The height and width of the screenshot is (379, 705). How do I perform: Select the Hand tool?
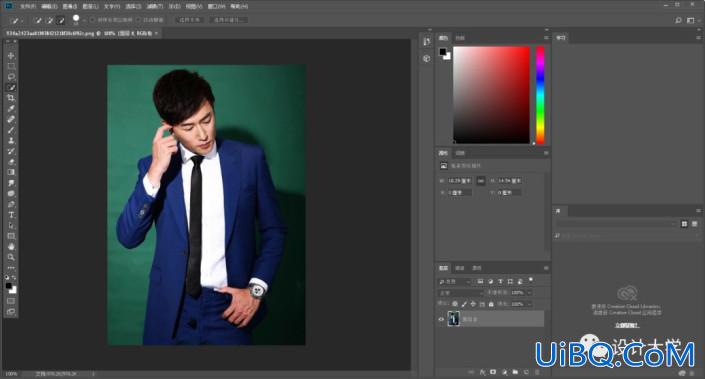11,247
